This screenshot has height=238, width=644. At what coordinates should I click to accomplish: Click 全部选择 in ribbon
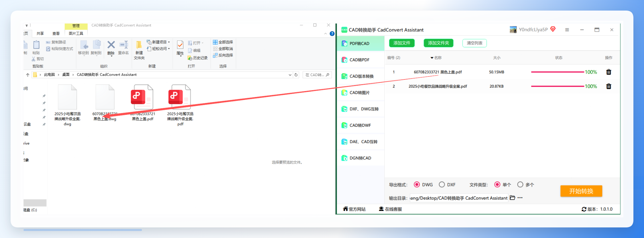pyautogui.click(x=223, y=42)
